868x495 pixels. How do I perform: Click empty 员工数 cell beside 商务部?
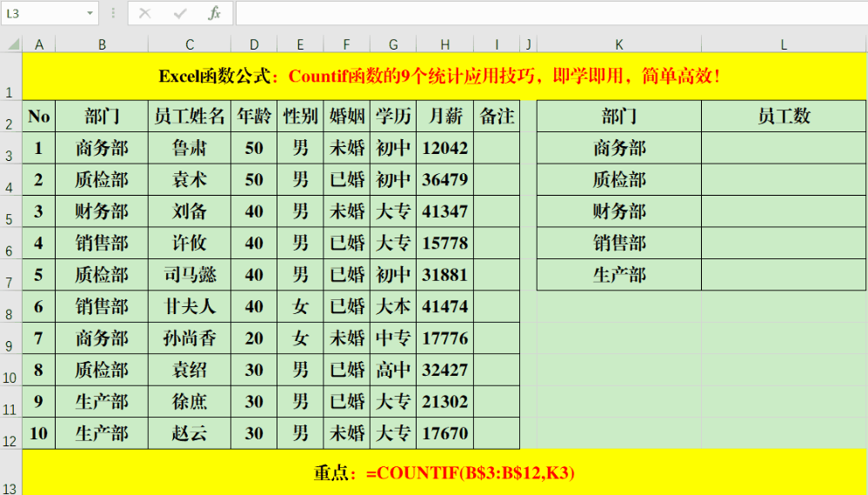[784, 148]
